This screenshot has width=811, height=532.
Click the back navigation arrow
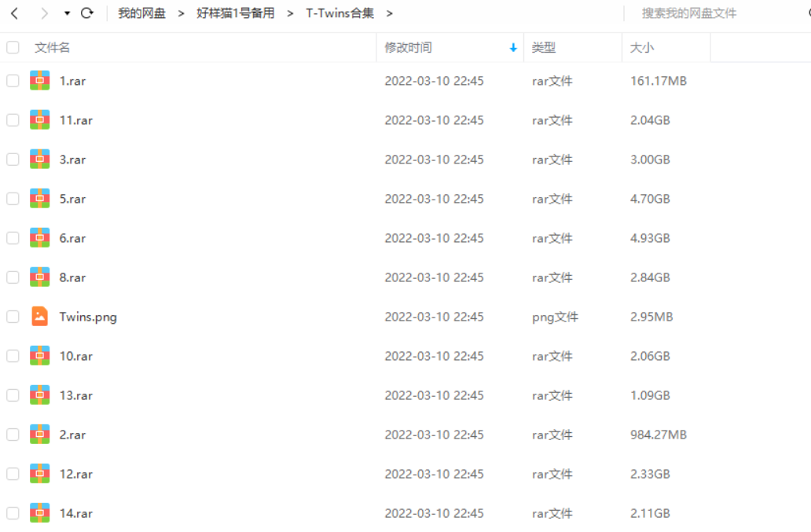click(x=14, y=13)
